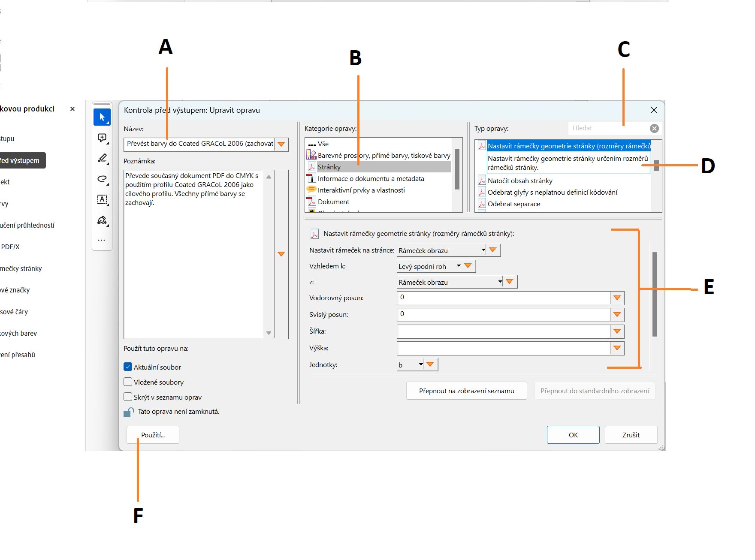
Task: Select 'Odebrat glyfy s neplatnou definicí kódování'
Action: point(564,193)
